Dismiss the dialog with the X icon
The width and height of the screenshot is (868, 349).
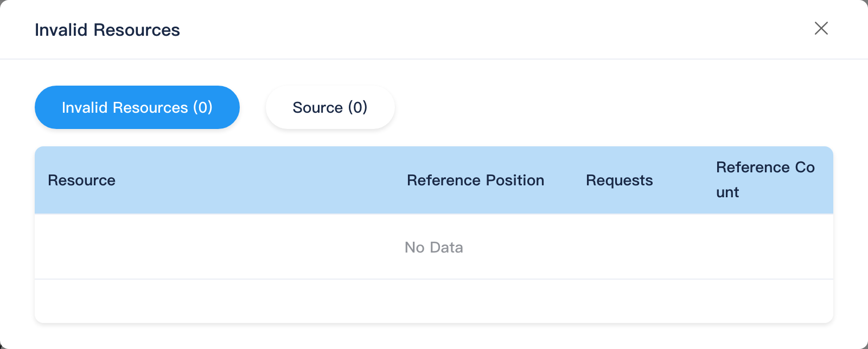pos(821,28)
